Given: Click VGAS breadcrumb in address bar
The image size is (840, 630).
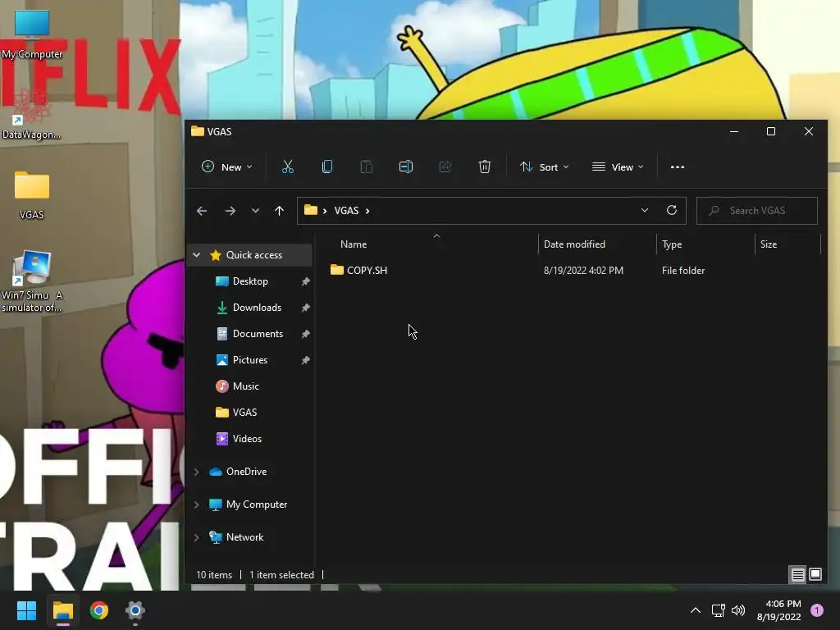Looking at the screenshot, I should [x=347, y=211].
